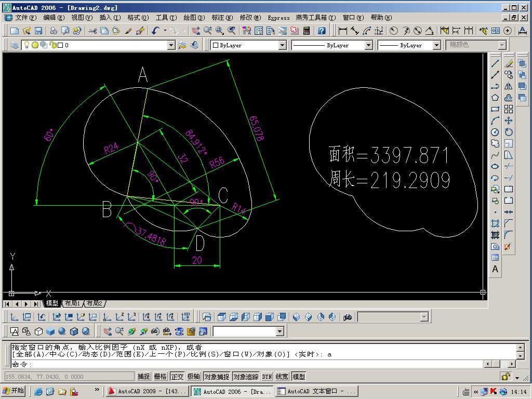Select the Spline draw tool
The image size is (532, 399).
coord(495,155)
